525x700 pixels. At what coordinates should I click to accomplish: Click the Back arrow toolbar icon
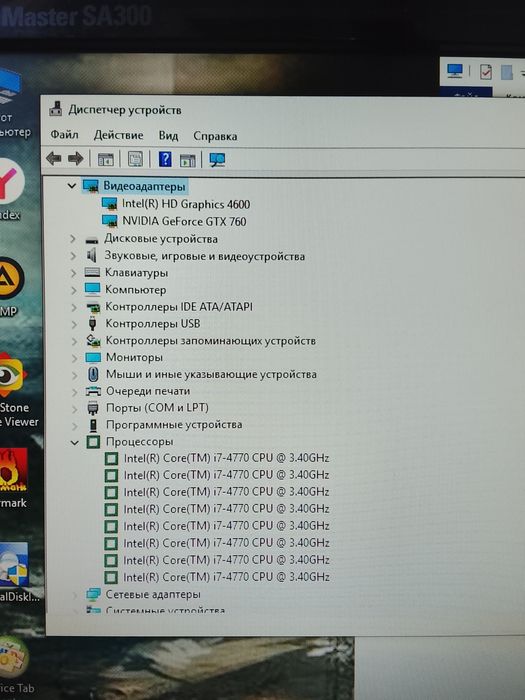pos(54,158)
